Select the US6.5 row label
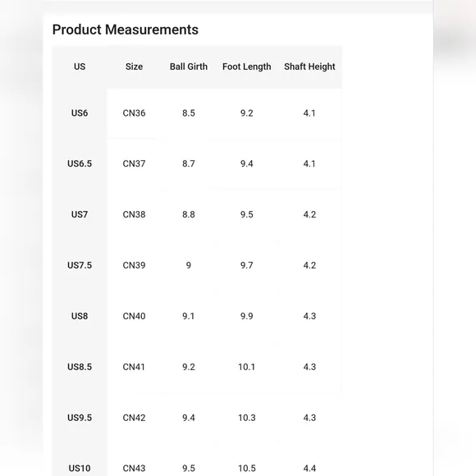Image resolution: width=476 pixels, height=476 pixels. 80,164
